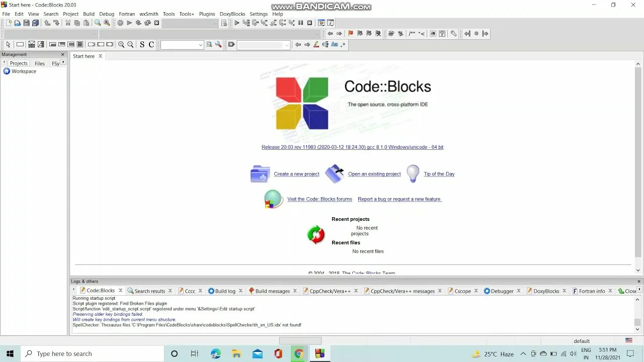Click the Find magnifier icon in toolbar
Image resolution: width=644 pixels, height=362 pixels.
coord(98,23)
